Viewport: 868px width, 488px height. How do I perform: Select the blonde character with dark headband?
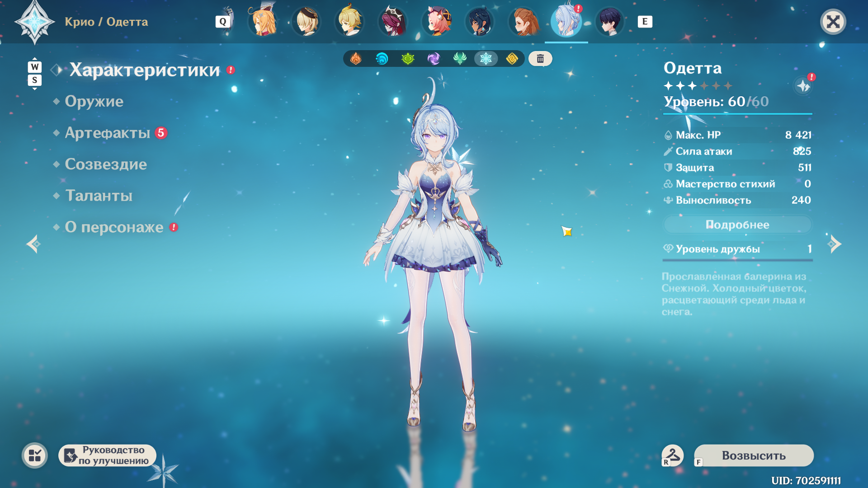click(306, 21)
